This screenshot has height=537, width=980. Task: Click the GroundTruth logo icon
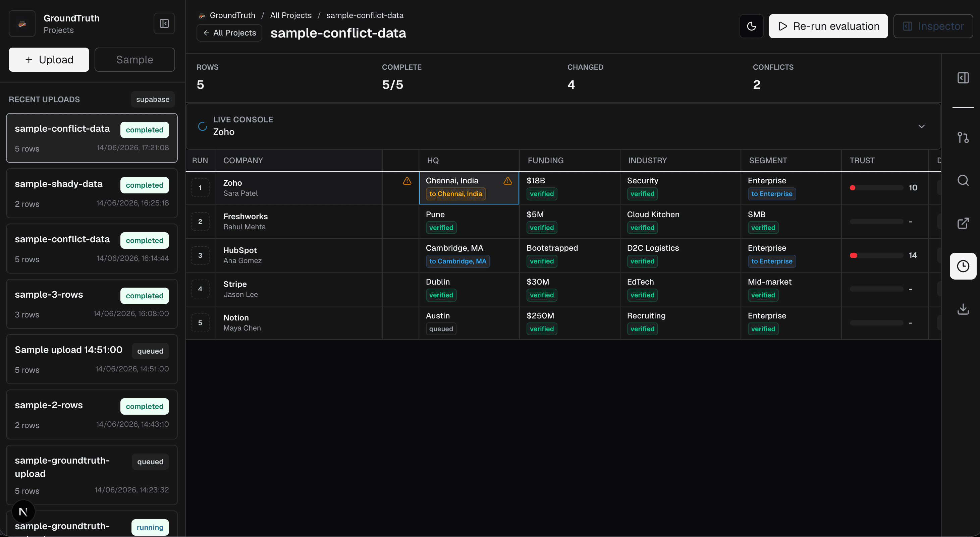[22, 23]
